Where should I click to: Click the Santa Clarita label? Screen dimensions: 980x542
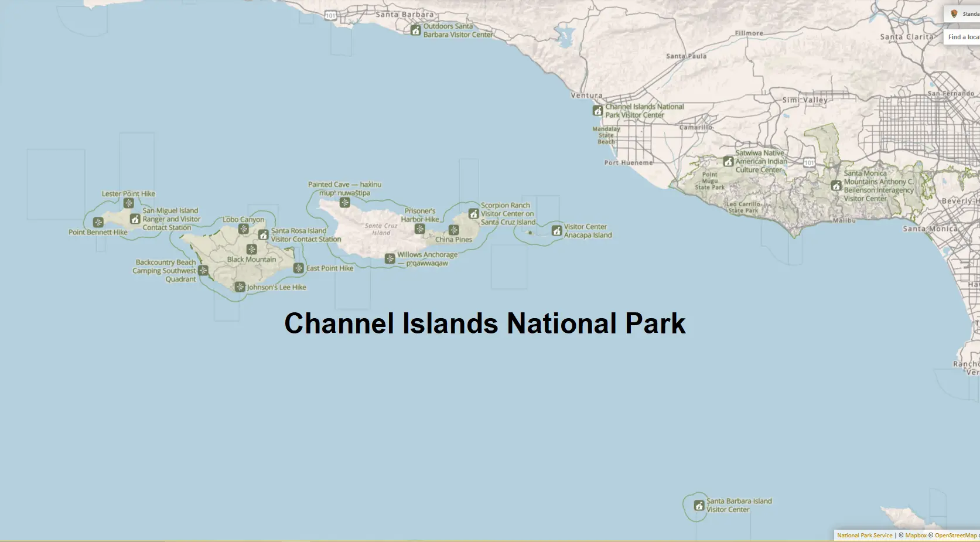pyautogui.click(x=907, y=37)
